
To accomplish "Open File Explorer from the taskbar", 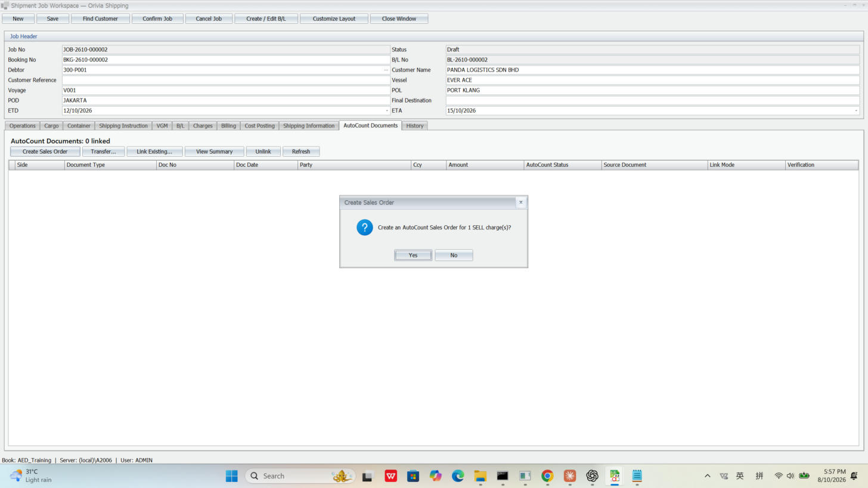I will tap(480, 475).
